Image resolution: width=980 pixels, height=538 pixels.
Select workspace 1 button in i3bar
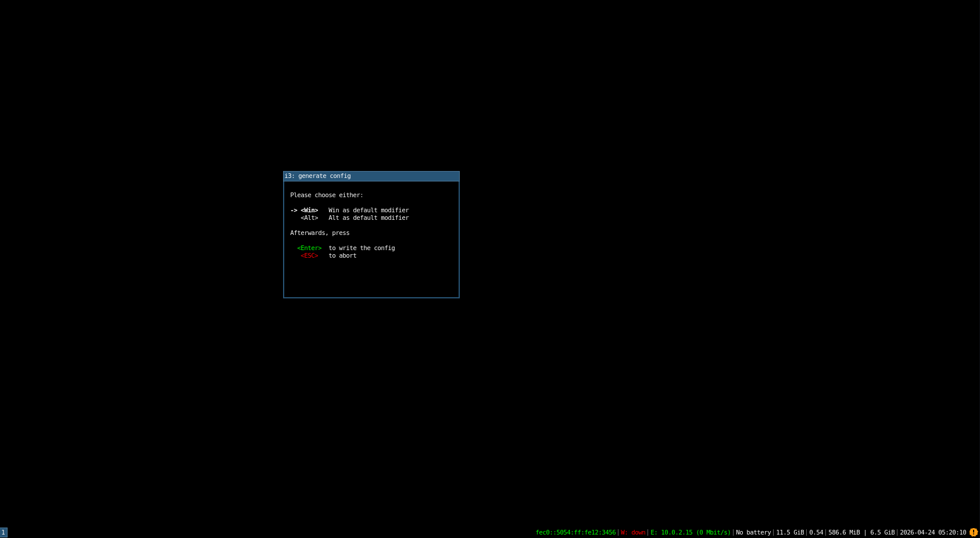[x=3, y=532]
